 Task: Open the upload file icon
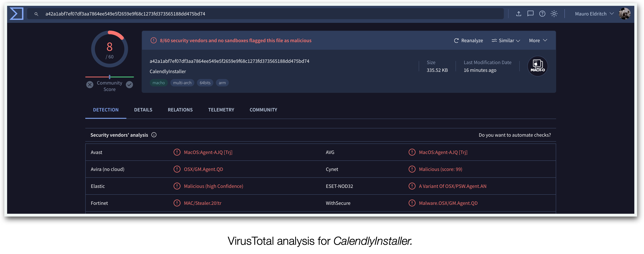click(x=519, y=14)
